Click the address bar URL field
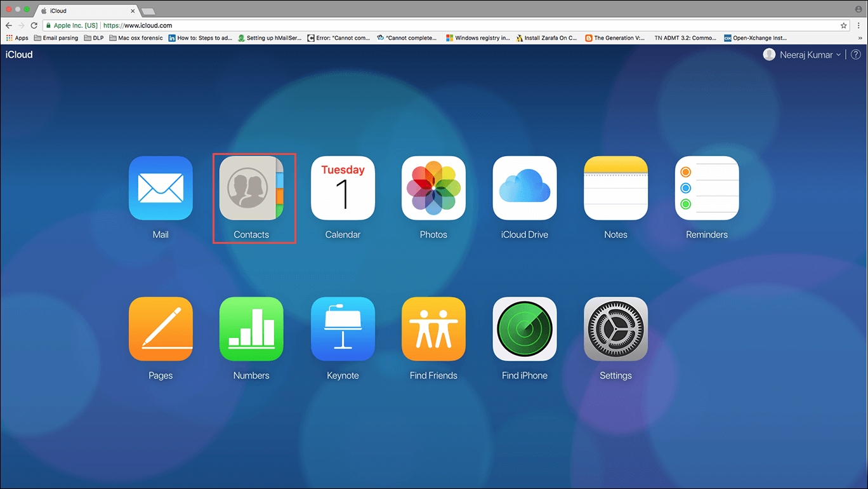 pyautogui.click(x=438, y=25)
